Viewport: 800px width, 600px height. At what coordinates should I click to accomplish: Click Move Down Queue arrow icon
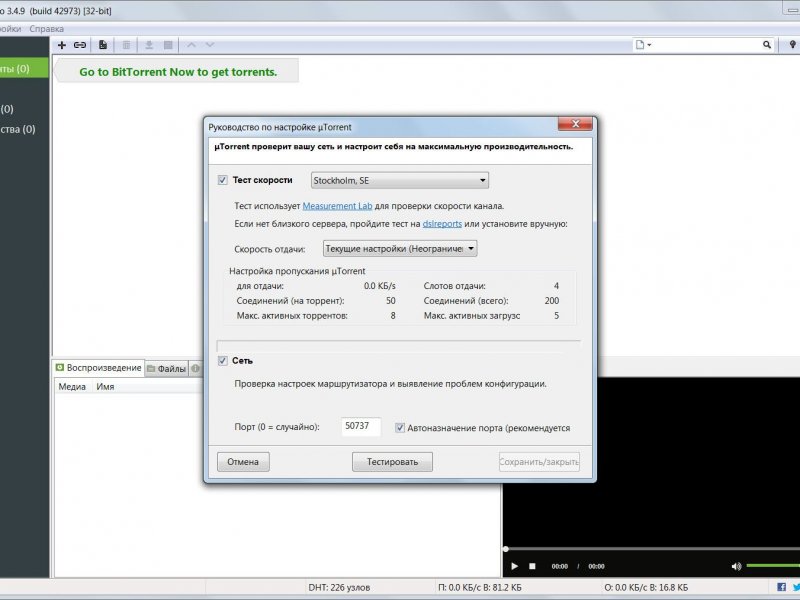tap(210, 45)
